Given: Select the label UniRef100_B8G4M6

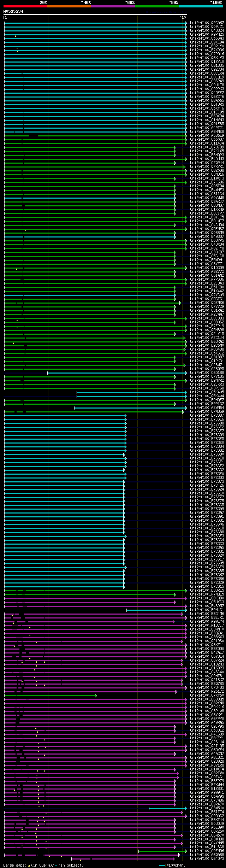Looking at the screenshot, I should [x=207, y=614].
